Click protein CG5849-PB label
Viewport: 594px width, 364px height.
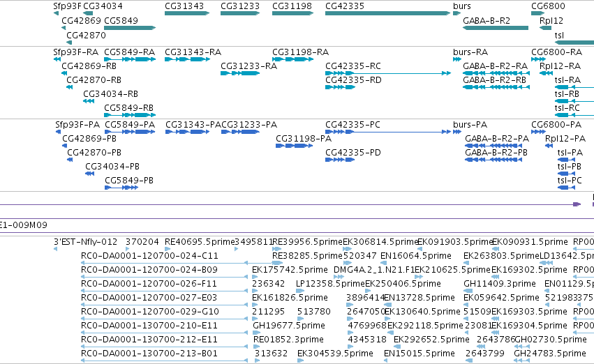(129, 181)
